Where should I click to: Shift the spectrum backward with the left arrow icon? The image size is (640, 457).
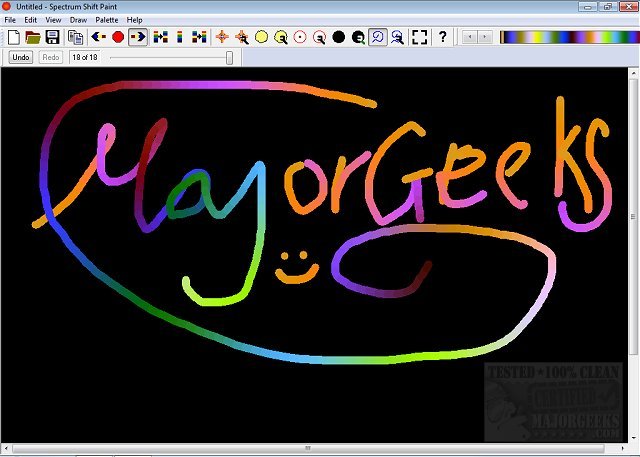point(98,37)
